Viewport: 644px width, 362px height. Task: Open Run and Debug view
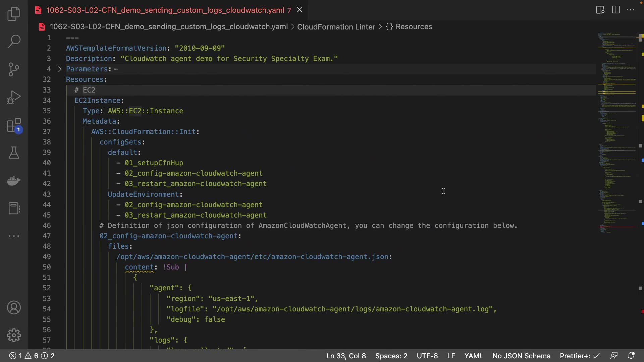(14, 98)
